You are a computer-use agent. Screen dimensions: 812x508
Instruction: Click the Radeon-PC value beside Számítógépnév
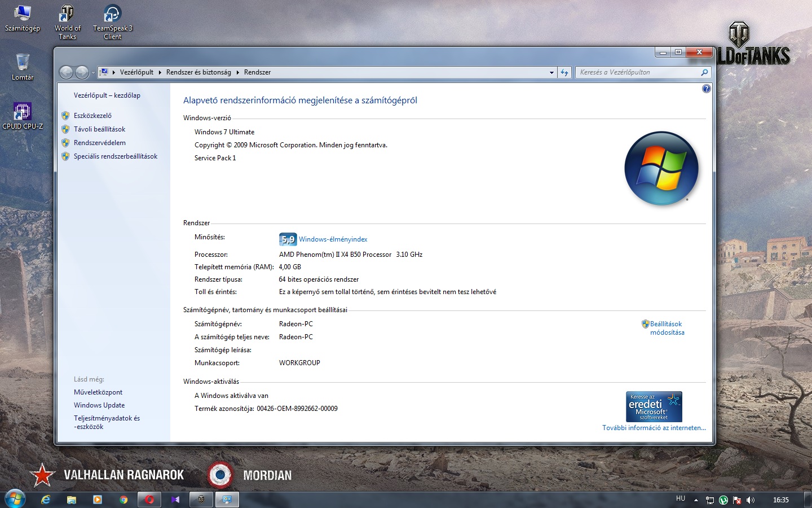pyautogui.click(x=296, y=324)
